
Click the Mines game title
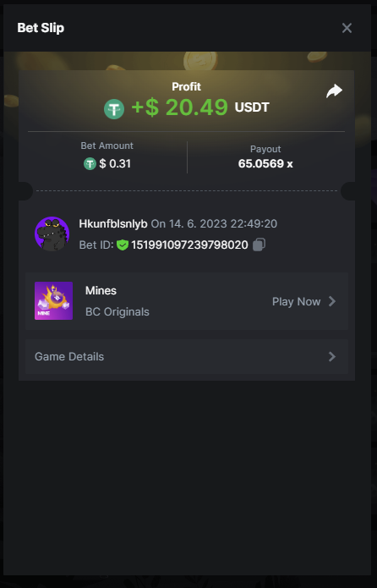pos(101,291)
